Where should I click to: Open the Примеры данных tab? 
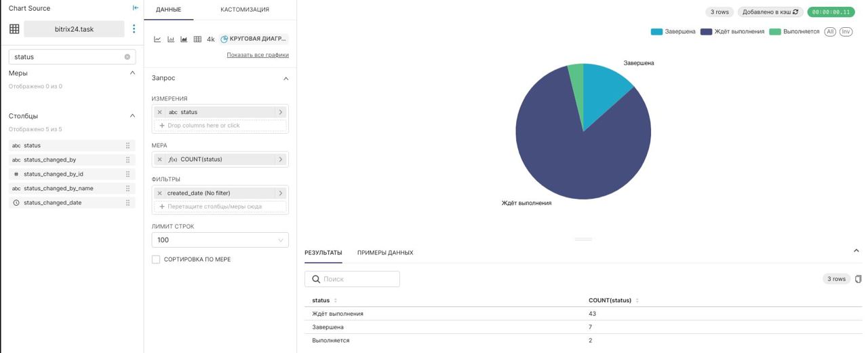coord(385,253)
